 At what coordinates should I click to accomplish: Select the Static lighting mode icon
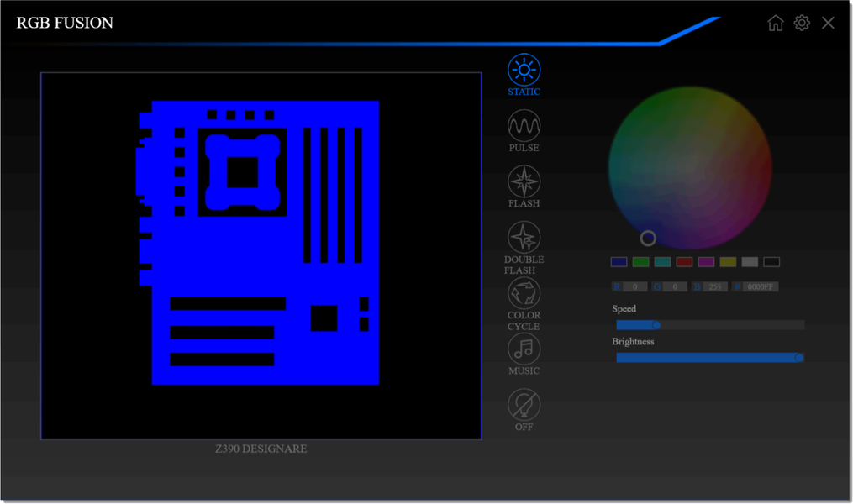coord(524,70)
